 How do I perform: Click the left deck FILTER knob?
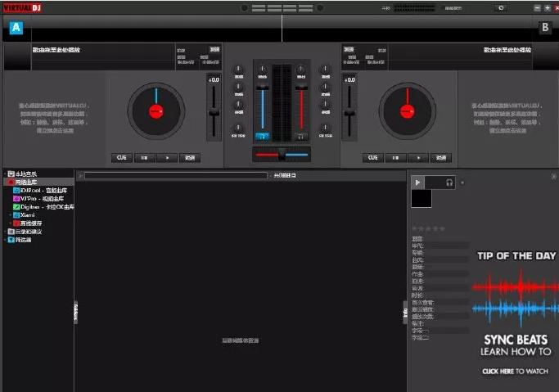coord(238,128)
